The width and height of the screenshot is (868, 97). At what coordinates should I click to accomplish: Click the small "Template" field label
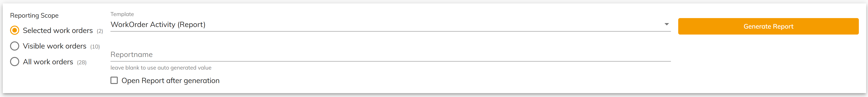pyautogui.click(x=122, y=14)
